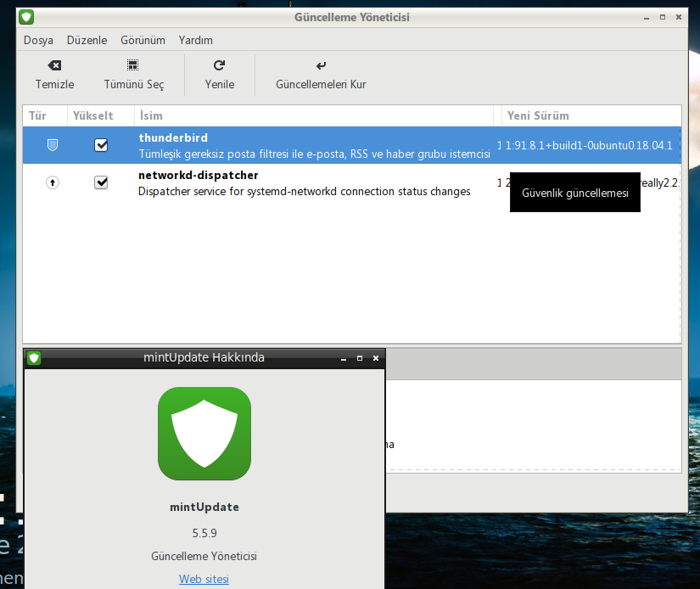Minimize the mintUpdate Hakkında dialog
This screenshot has height=589, width=700.
(x=344, y=359)
